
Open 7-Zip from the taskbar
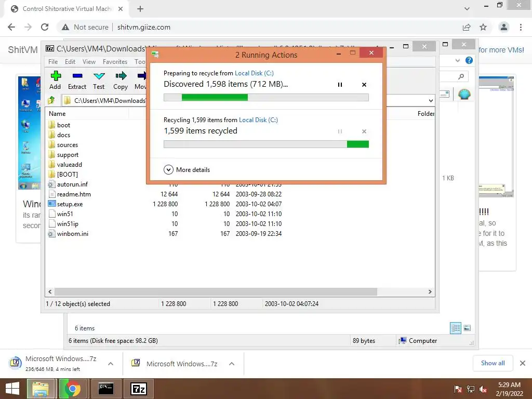pyautogui.click(x=139, y=389)
